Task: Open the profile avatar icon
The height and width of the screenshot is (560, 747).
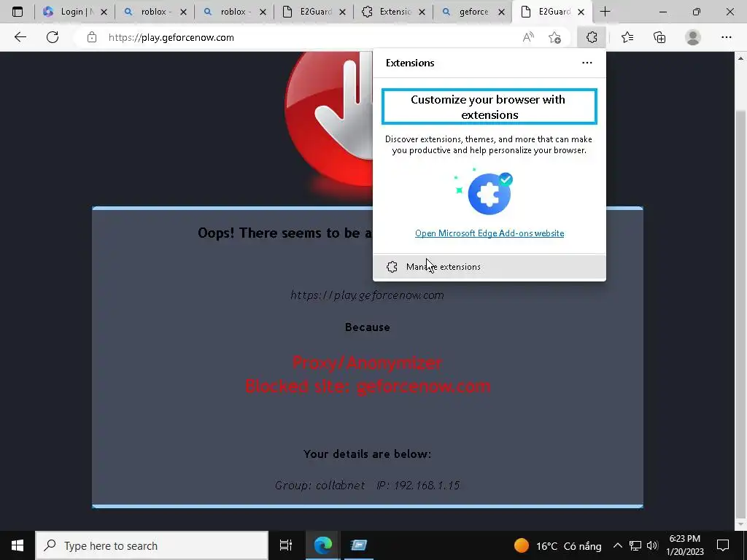Action: (693, 37)
